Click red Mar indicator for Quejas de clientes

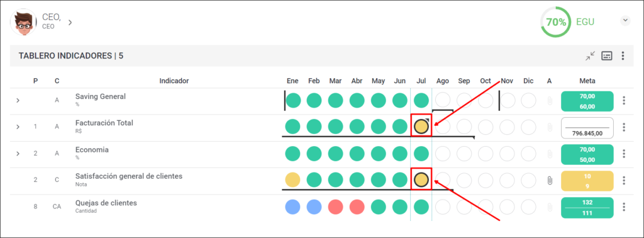336,207
